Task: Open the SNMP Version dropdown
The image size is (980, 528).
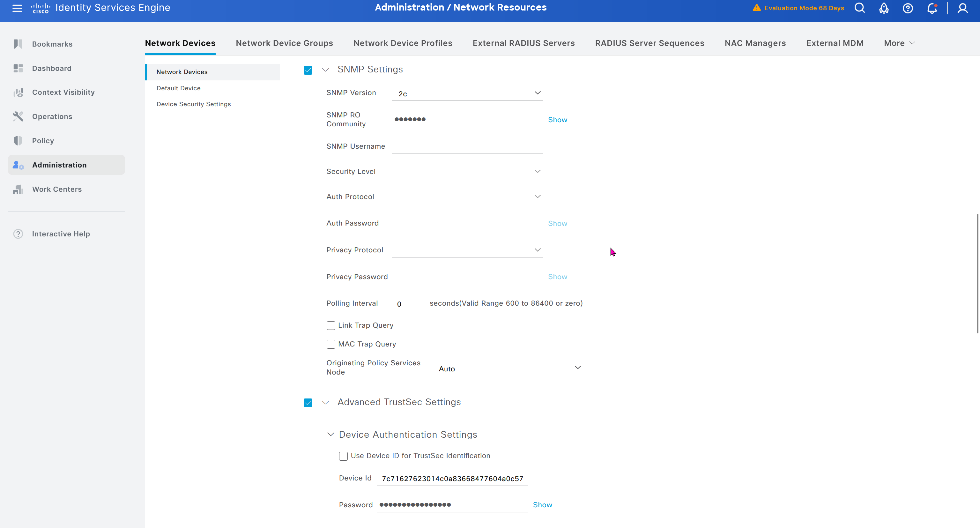Action: [x=467, y=93]
